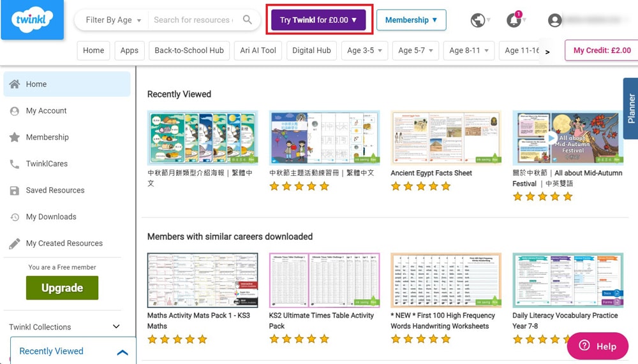Viewport: 638px width, 364px height.
Task: Open the mooncake types poster thumbnail
Action: tap(203, 138)
